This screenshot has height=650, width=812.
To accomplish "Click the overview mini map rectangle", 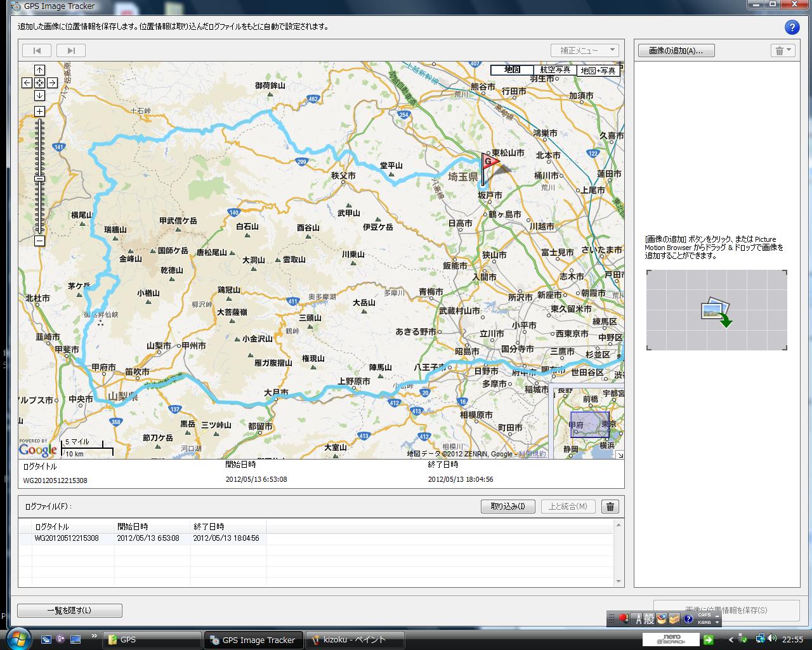I will 589,425.
